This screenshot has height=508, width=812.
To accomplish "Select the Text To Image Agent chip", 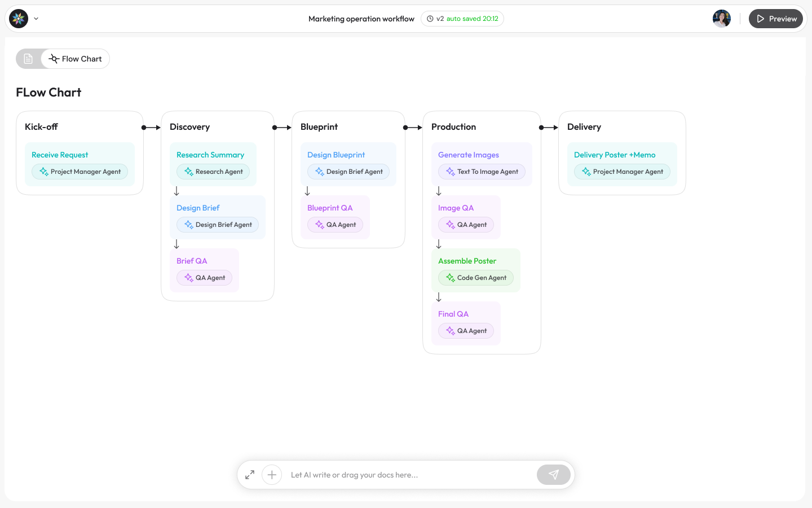I will coord(482,172).
